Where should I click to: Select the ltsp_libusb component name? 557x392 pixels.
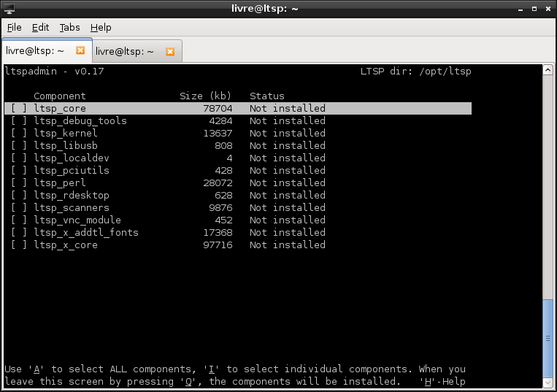66,145
